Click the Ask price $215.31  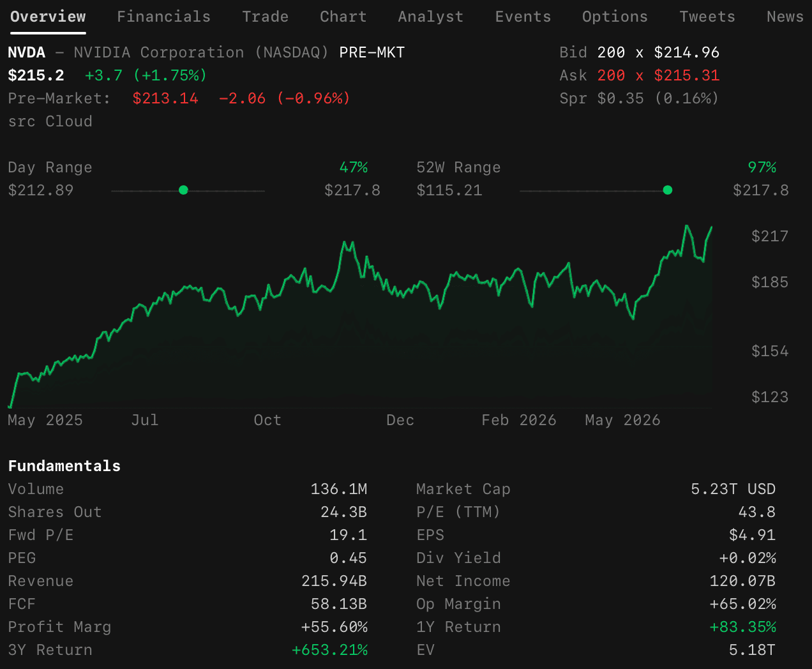pos(687,75)
